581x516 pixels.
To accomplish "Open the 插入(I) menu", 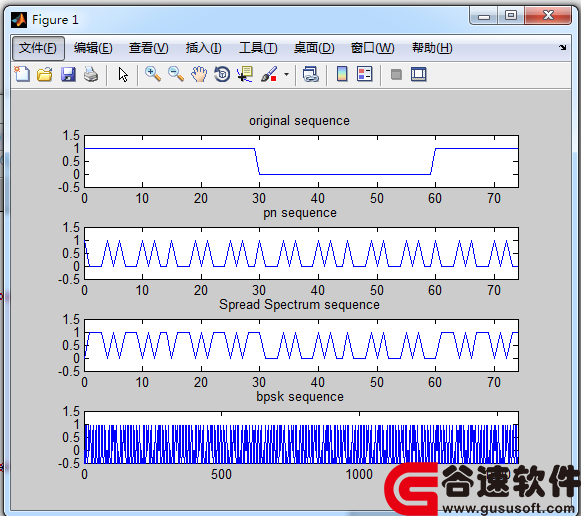I will pos(203,48).
